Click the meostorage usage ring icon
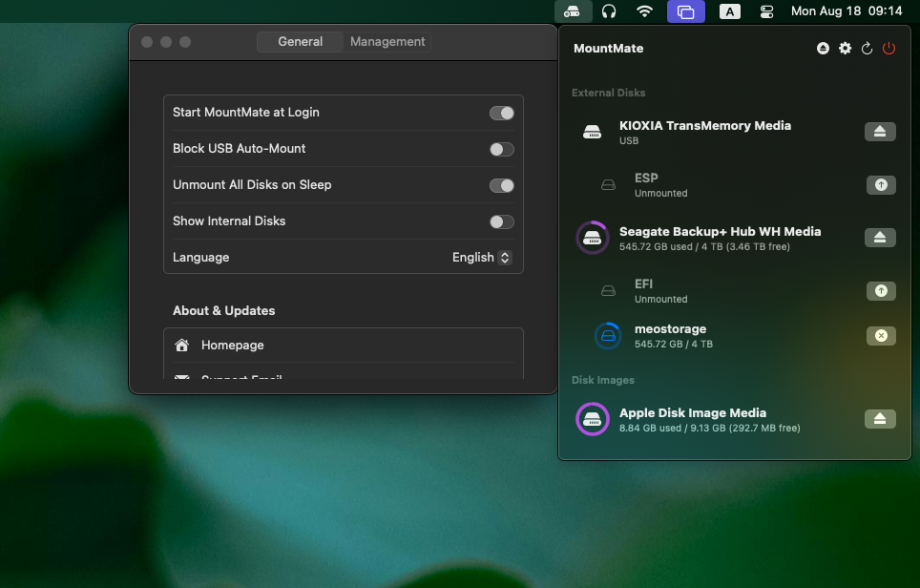This screenshot has height=588, width=920. click(x=608, y=336)
